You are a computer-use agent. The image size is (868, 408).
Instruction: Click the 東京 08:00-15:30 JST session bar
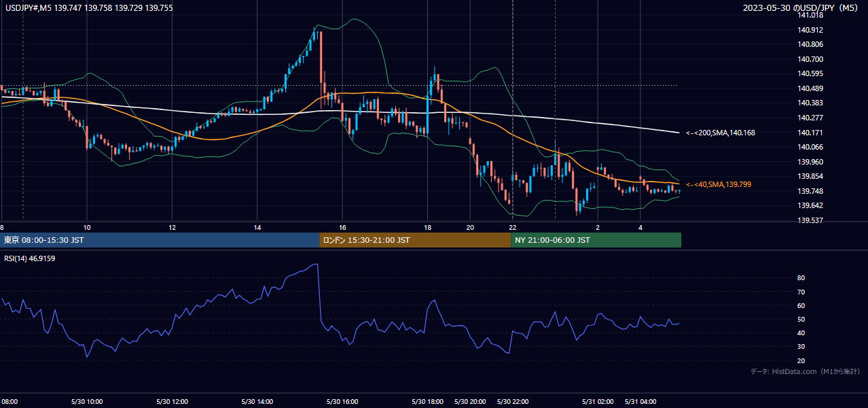click(160, 240)
